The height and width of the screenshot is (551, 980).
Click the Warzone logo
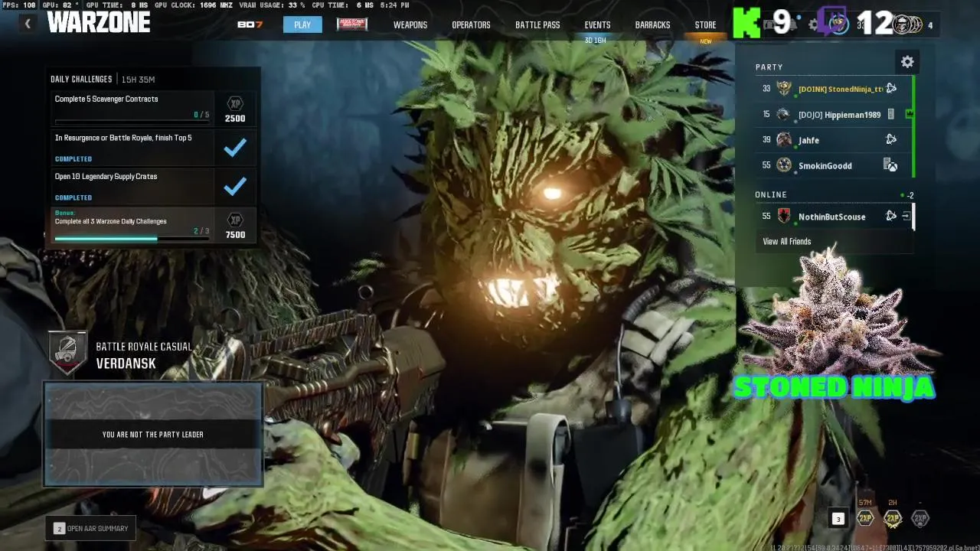[98, 22]
